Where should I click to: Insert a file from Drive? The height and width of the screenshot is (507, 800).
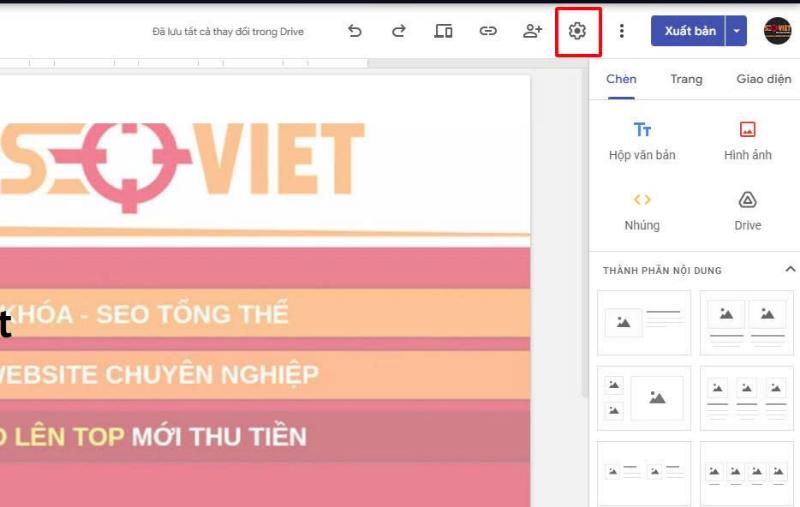[x=747, y=212]
